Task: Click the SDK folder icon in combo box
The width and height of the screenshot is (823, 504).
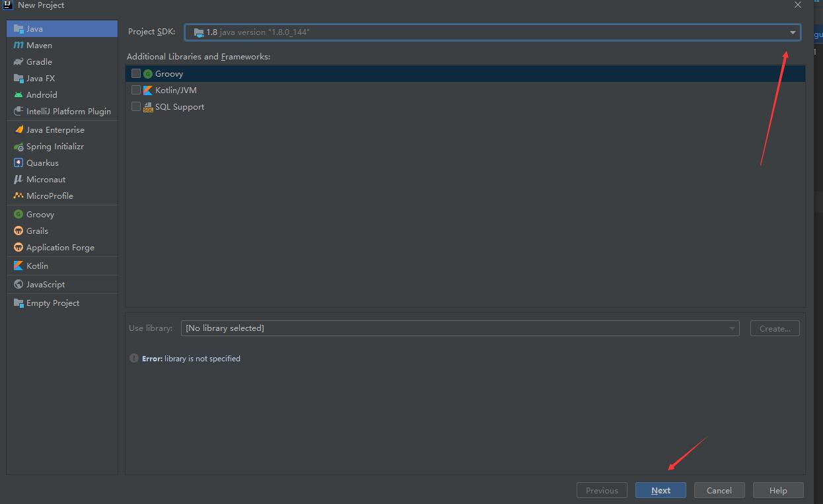Action: tap(199, 32)
